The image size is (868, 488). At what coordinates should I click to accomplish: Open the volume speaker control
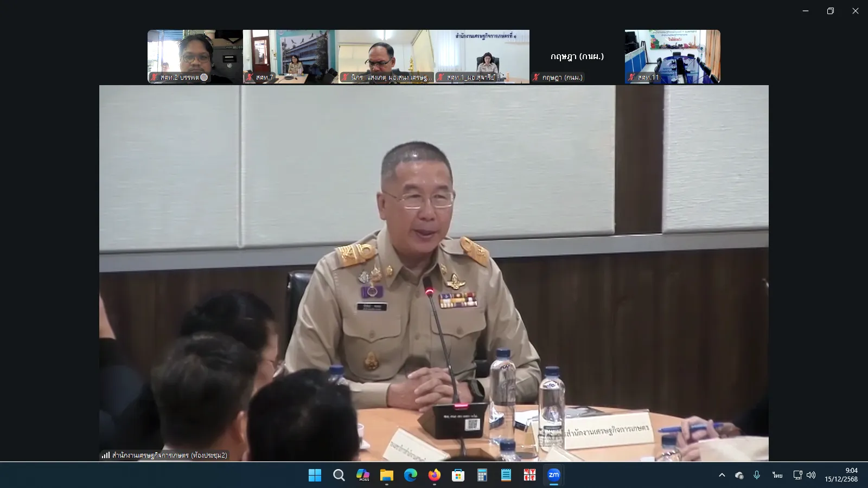811,475
